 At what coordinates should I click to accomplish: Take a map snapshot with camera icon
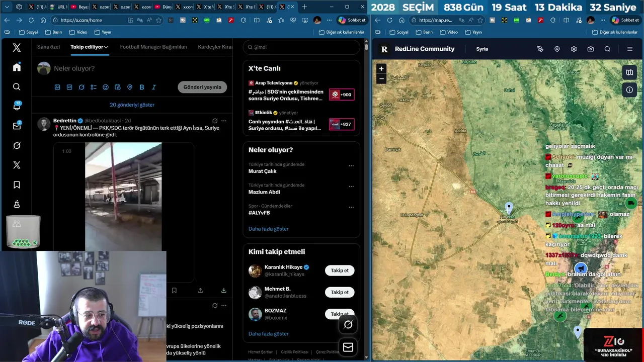[591, 49]
